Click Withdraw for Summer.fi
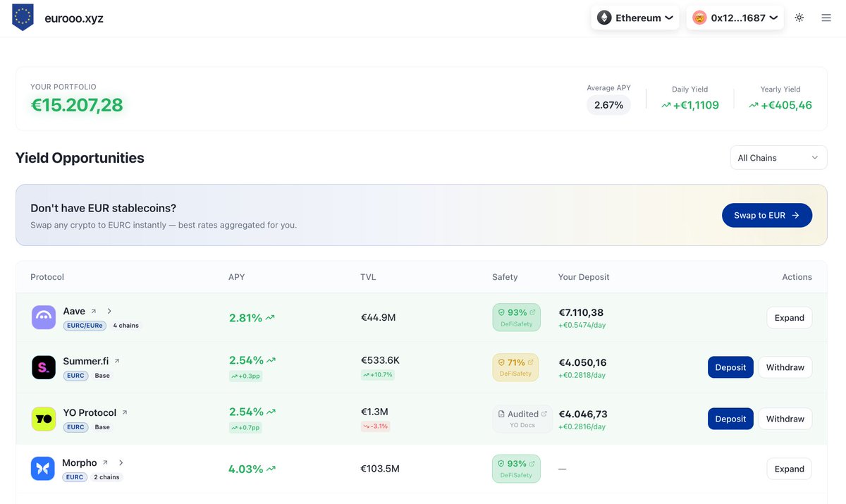Screen dimensions: 846x504 785,367
